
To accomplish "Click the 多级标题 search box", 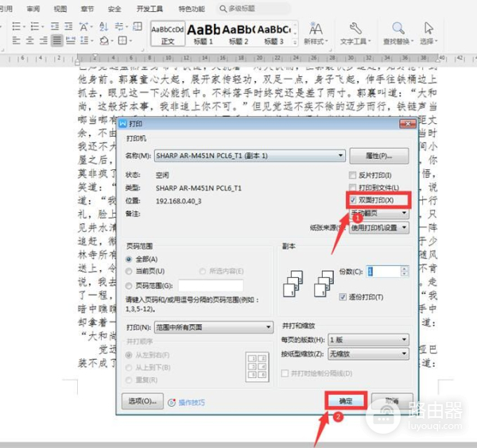I will point(254,9).
